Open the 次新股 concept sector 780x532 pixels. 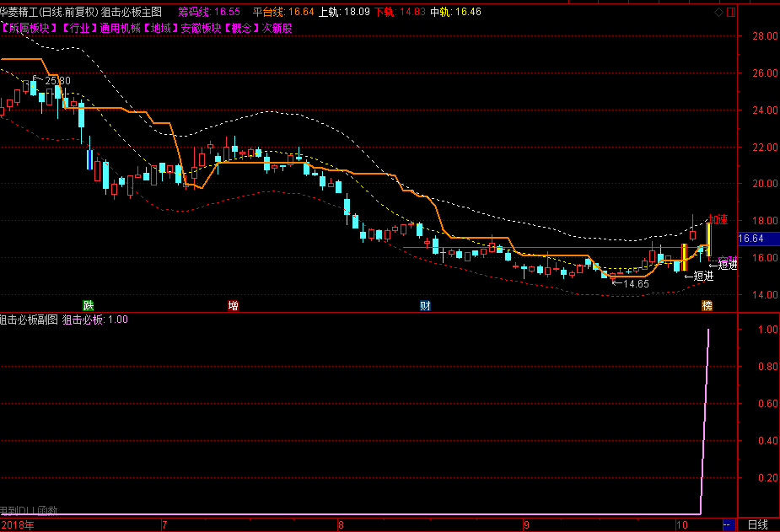(x=277, y=28)
